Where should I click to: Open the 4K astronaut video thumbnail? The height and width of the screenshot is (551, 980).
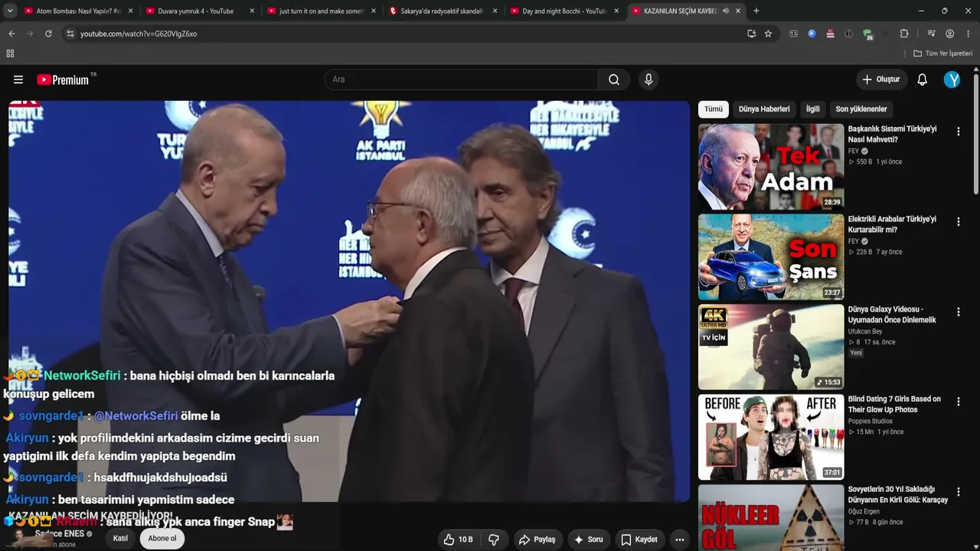tap(771, 347)
